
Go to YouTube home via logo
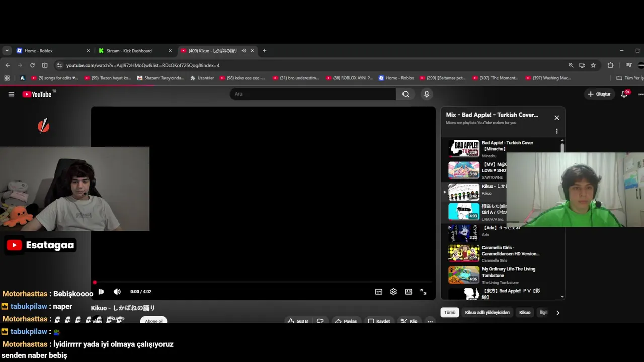pyautogui.click(x=38, y=94)
